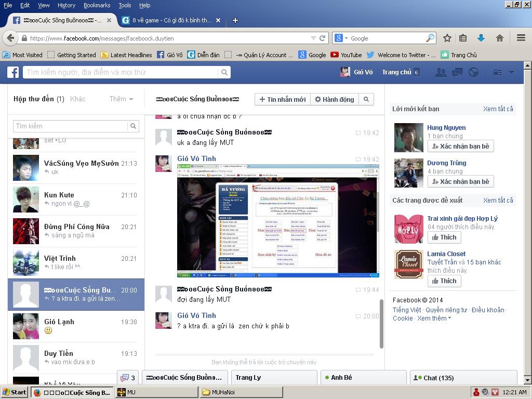Close the '8 về game' tab
Image resolution: width=532 pixels, height=399 pixels.
218,20
